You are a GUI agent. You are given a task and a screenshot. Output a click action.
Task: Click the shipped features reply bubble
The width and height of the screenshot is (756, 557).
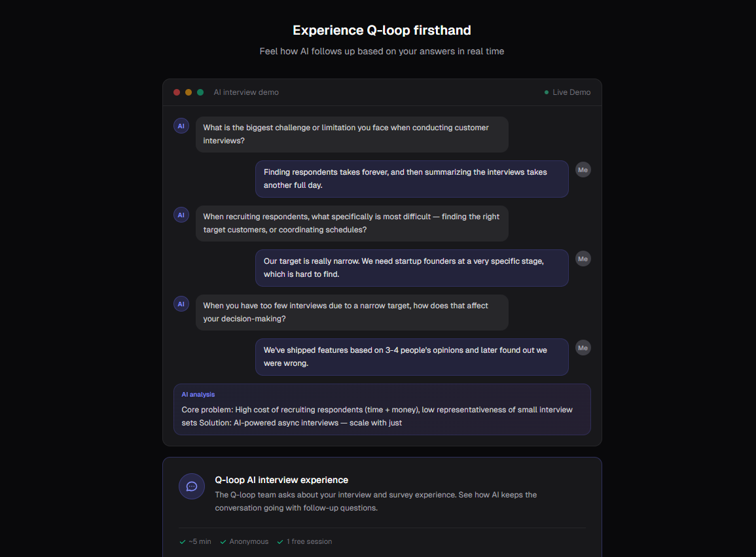(412, 357)
